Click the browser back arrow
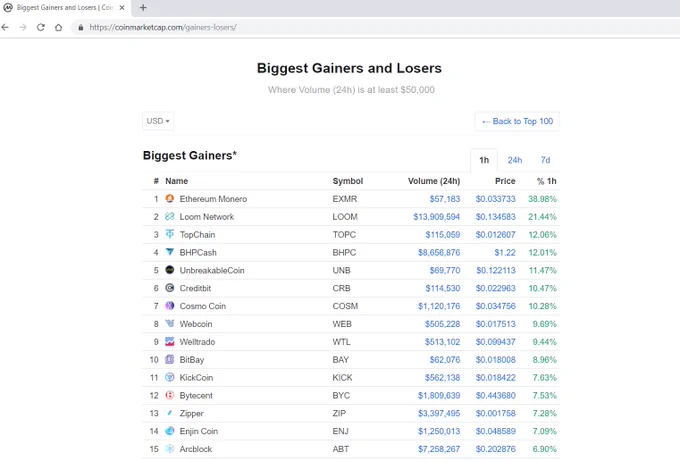Image resolution: width=680 pixels, height=461 pixels. (x=5, y=27)
